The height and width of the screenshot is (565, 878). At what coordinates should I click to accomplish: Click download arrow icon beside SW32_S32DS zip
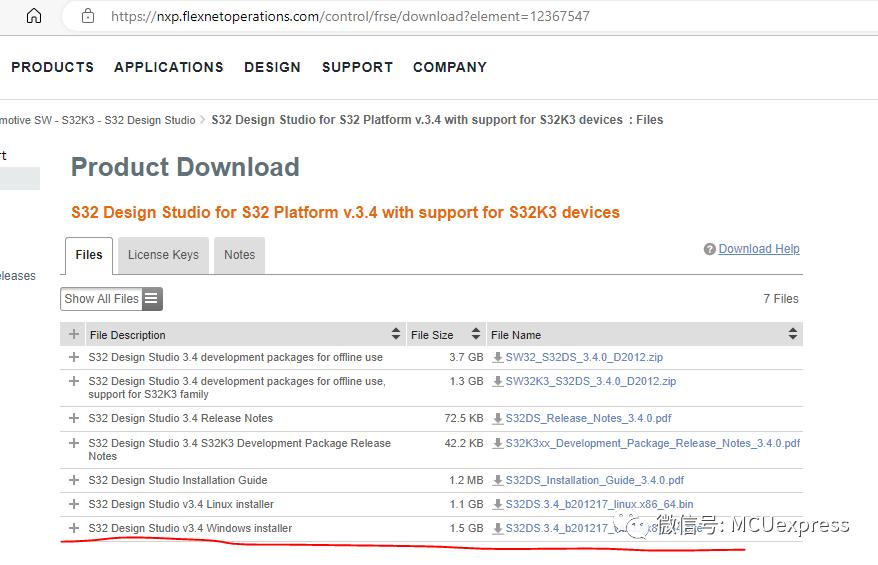pos(497,357)
